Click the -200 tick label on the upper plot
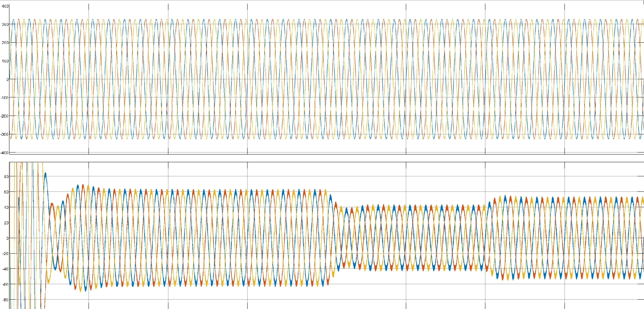 (x=5, y=116)
